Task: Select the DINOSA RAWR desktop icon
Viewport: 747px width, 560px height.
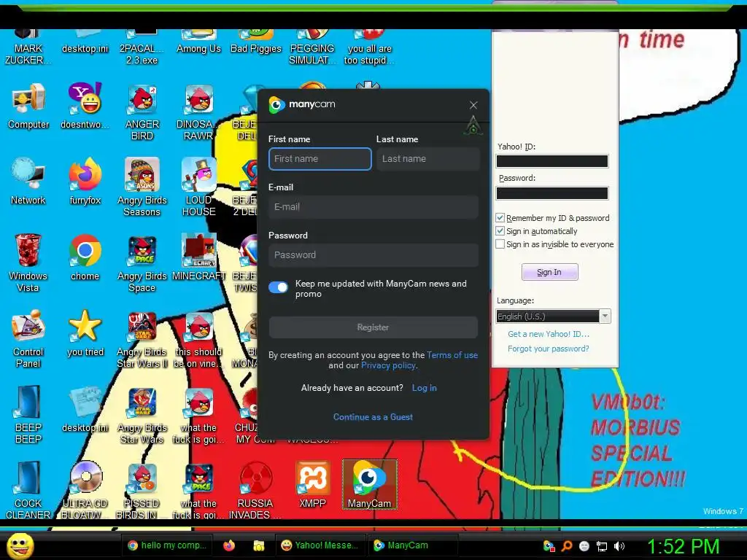Action: point(198,112)
